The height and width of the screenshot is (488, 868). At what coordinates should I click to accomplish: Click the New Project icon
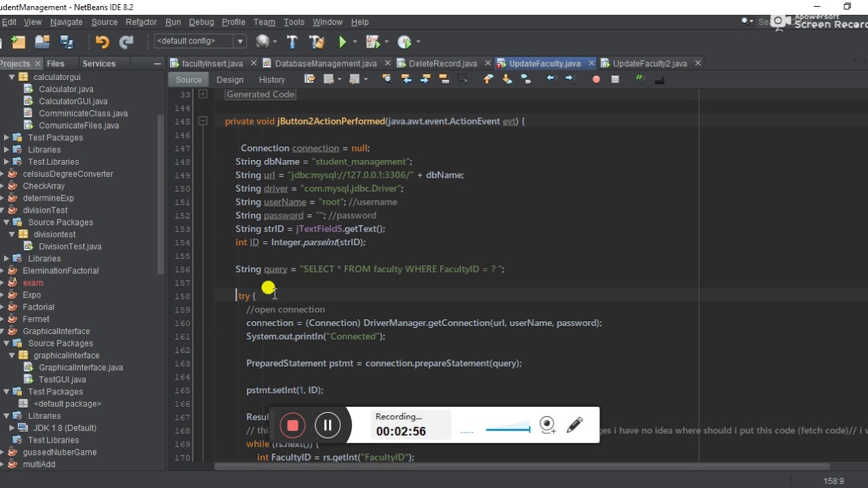18,42
